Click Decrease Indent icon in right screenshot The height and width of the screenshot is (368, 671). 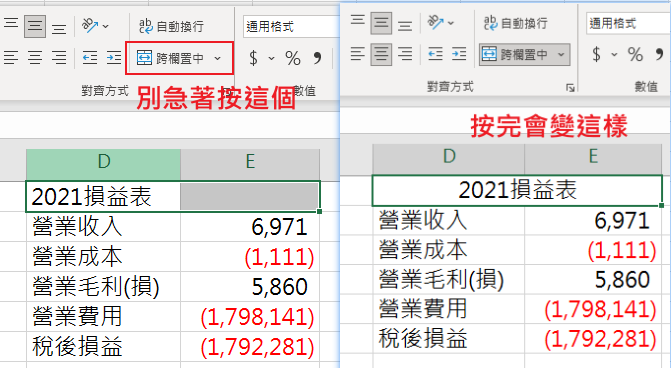[x=435, y=54]
